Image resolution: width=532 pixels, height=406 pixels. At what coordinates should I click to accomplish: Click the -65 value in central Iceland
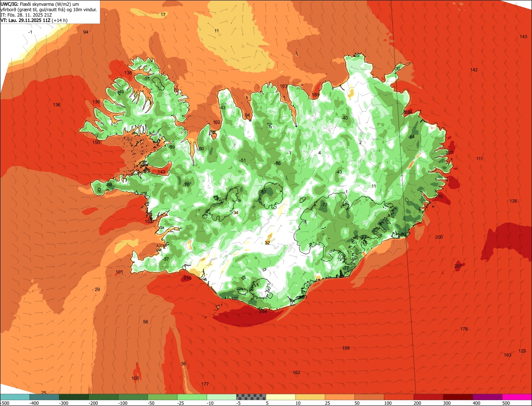pos(278,163)
